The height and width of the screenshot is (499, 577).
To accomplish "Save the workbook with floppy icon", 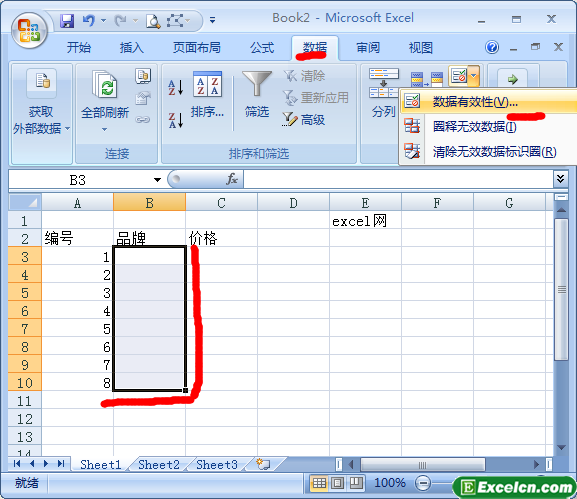I will [67, 21].
